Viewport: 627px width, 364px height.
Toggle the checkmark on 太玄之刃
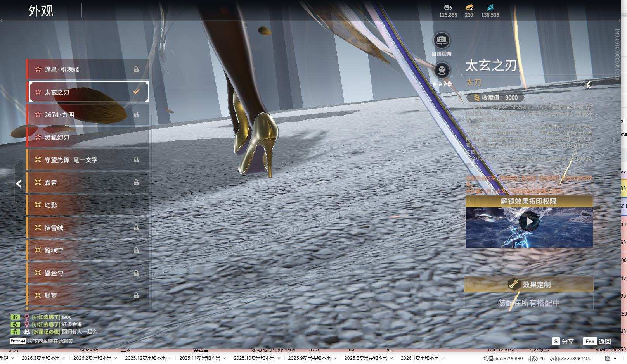[136, 92]
